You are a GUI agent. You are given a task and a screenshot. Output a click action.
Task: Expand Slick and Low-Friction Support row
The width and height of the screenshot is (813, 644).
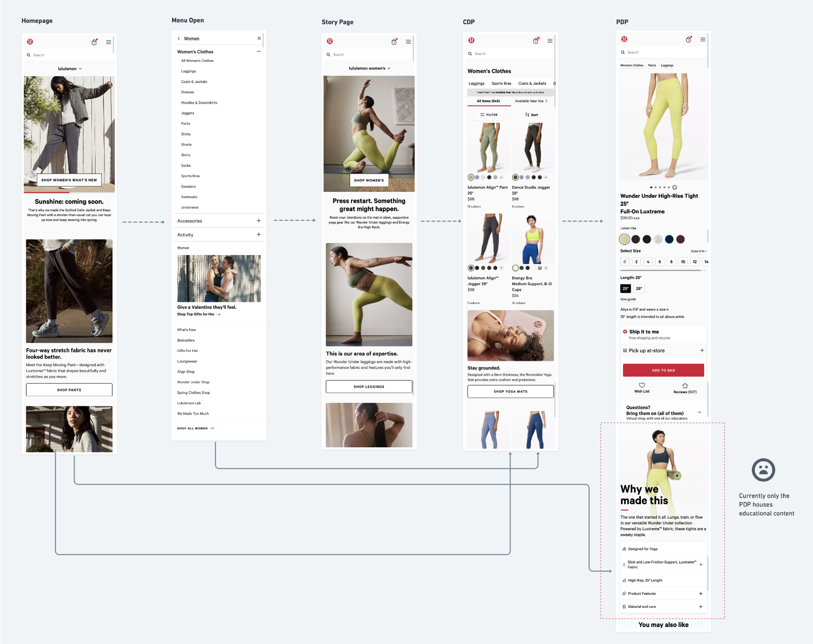(x=701, y=565)
